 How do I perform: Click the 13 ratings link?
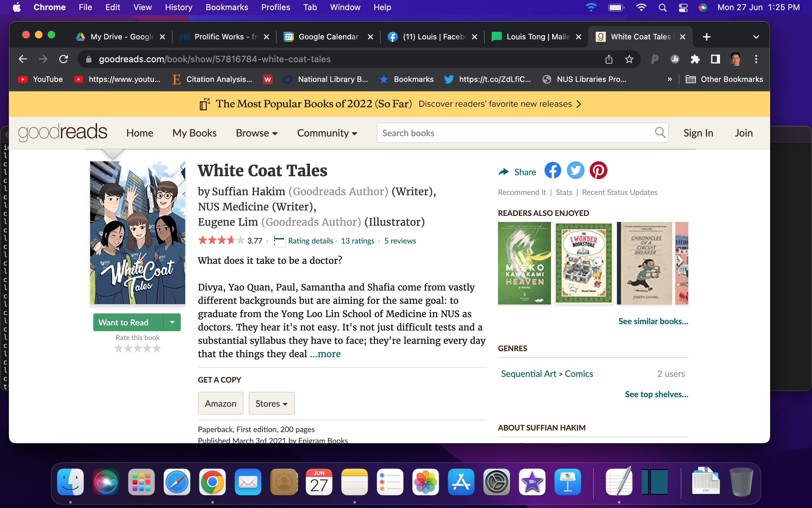coord(357,241)
